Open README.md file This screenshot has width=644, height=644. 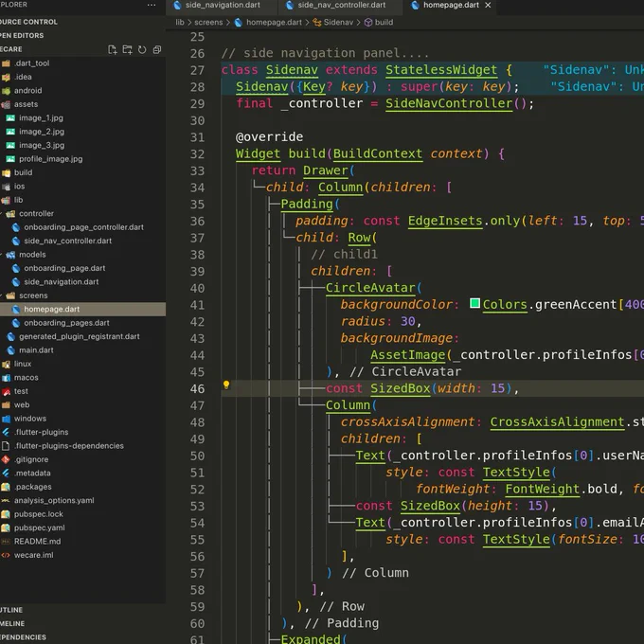click(82, 542)
